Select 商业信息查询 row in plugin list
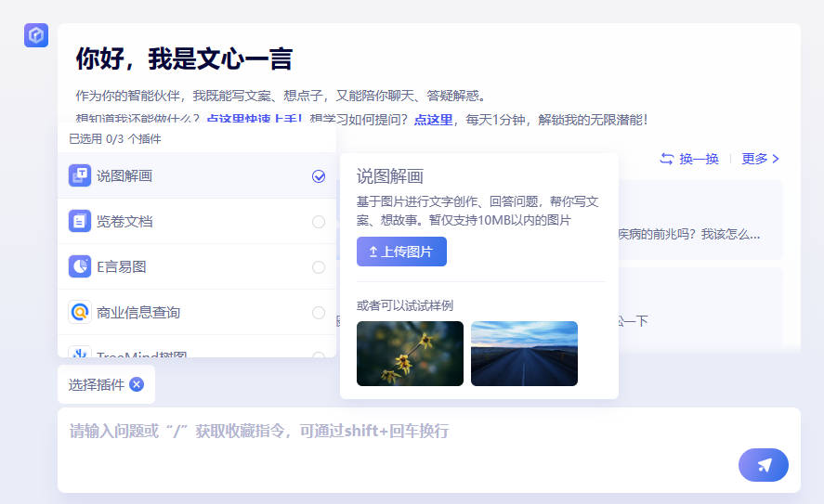Image resolution: width=824 pixels, height=504 pixels. click(197, 313)
